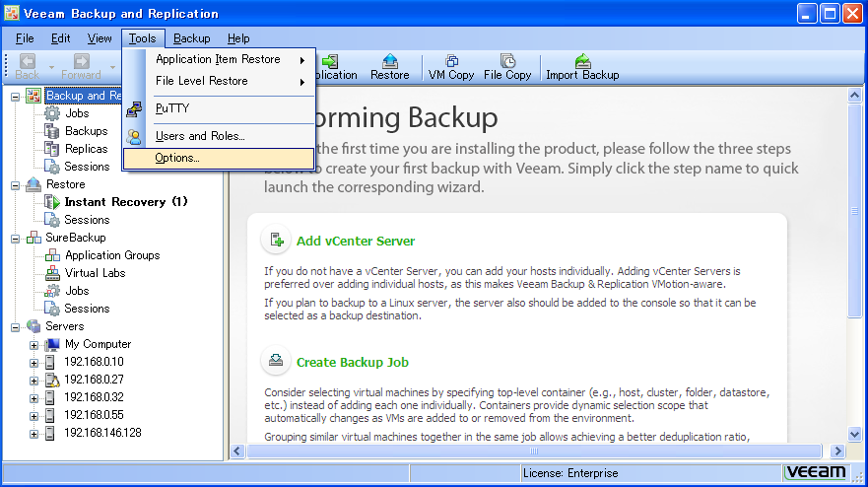Image resolution: width=868 pixels, height=487 pixels.
Task: Select the Restore node icon
Action: click(33, 184)
